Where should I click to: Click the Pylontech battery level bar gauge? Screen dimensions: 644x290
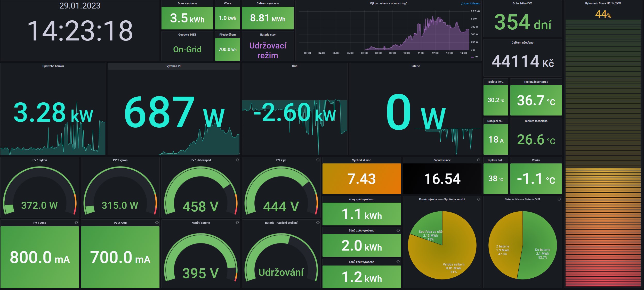coord(603,155)
